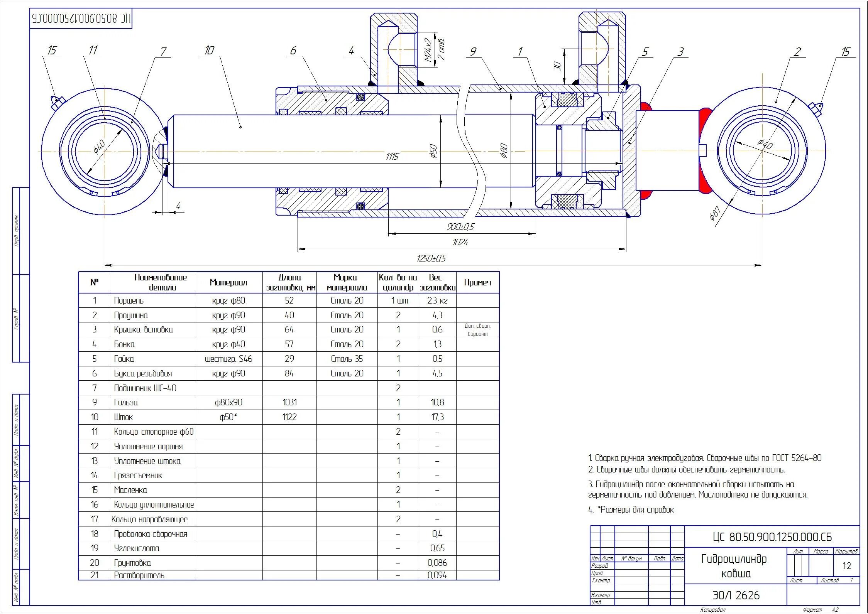Click the 'Поршень' row in the parts table

[x=129, y=300]
